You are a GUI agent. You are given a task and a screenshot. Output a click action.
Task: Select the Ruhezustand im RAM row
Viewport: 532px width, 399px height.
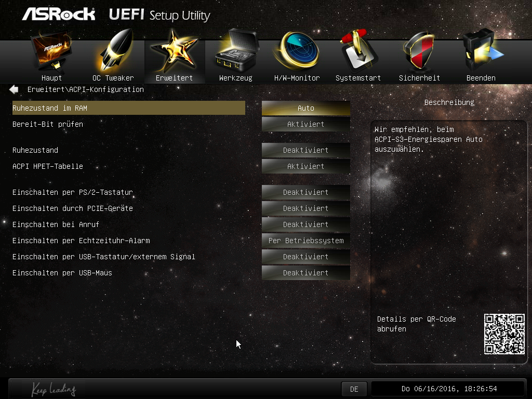(129, 108)
